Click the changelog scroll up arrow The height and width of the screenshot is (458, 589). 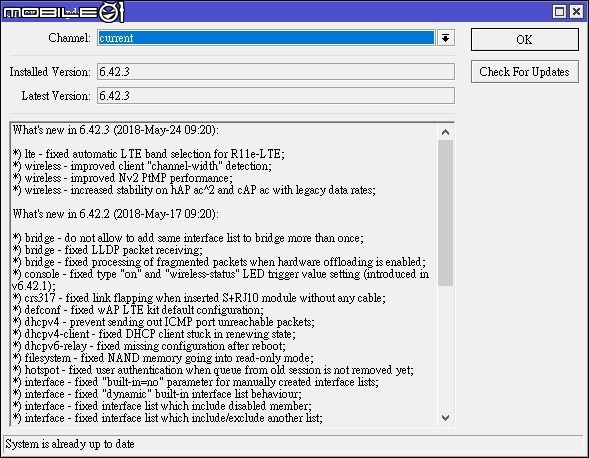tap(446, 132)
